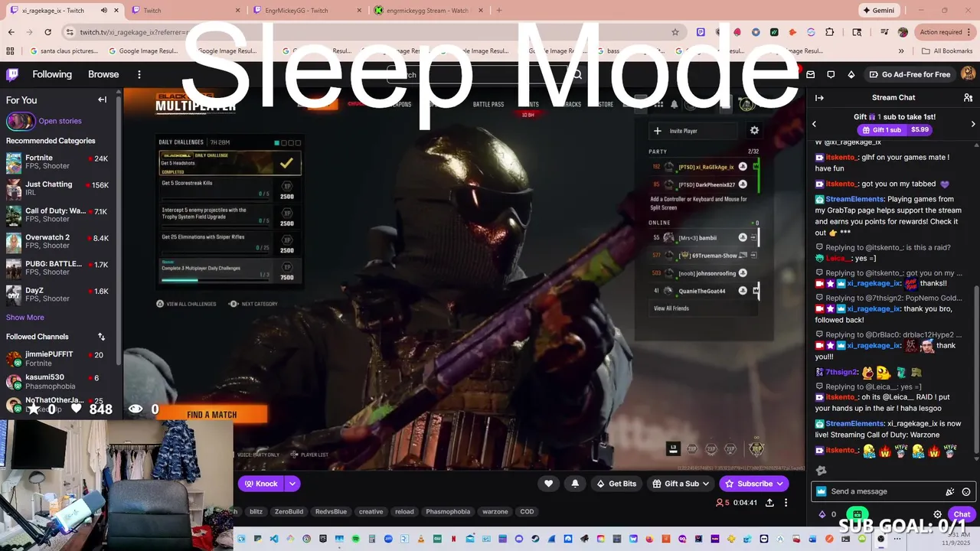Screen dimensions: 980x551
Task: Click the purple Chat send button
Action: (960, 514)
